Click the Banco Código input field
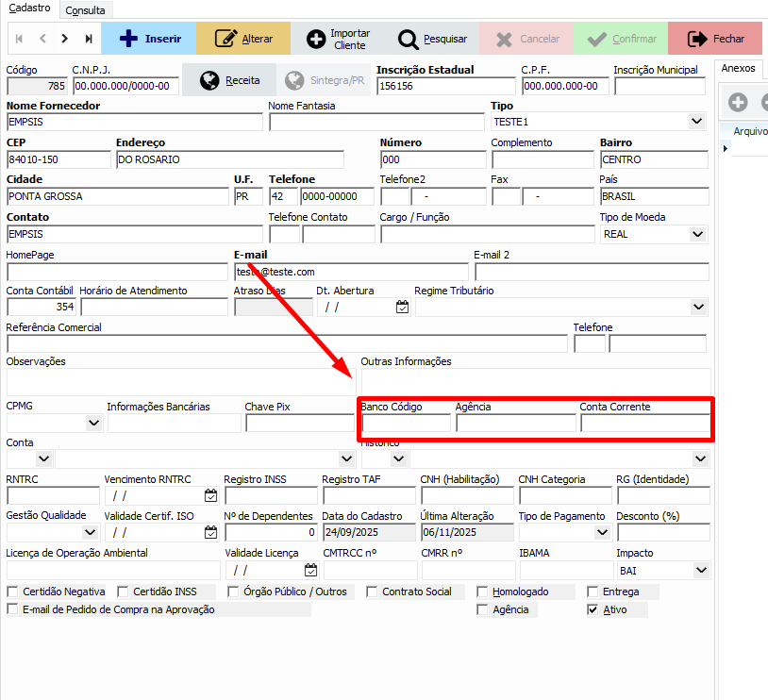Viewport: 768px width, 700px height. (x=406, y=424)
